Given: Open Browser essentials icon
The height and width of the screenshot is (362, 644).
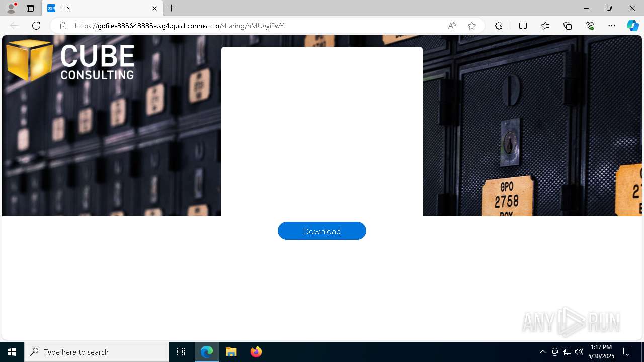Looking at the screenshot, I should coord(590,26).
